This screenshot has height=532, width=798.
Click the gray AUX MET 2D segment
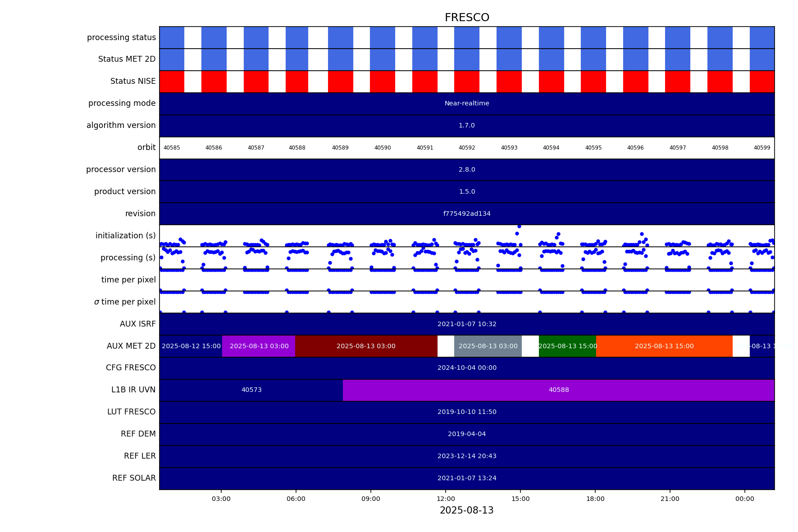[488, 346]
